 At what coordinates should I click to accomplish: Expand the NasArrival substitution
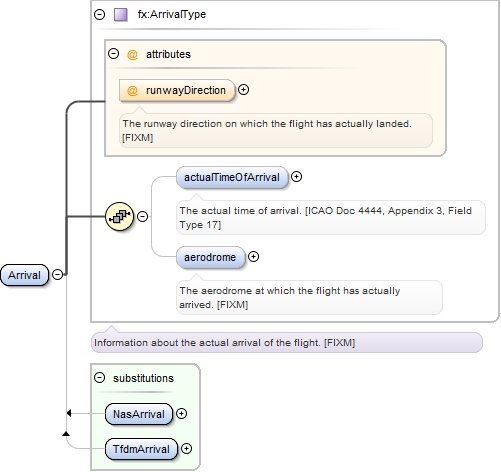[x=181, y=414]
